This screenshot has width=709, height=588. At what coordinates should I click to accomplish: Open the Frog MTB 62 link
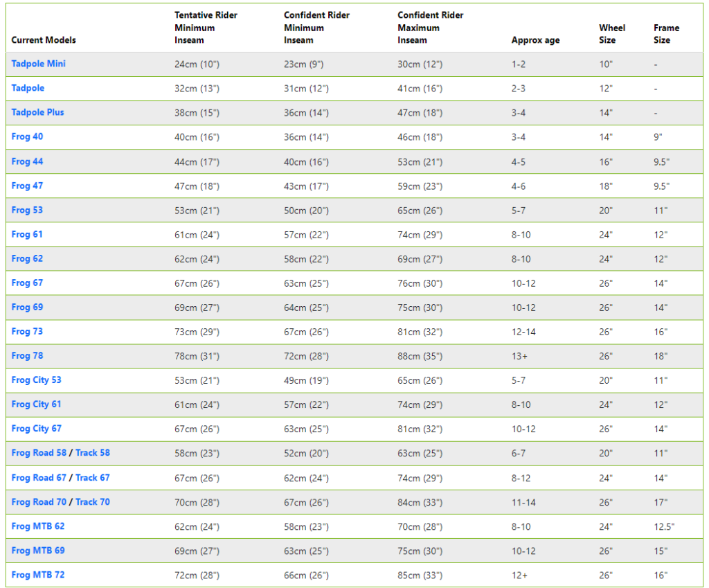[x=38, y=526]
